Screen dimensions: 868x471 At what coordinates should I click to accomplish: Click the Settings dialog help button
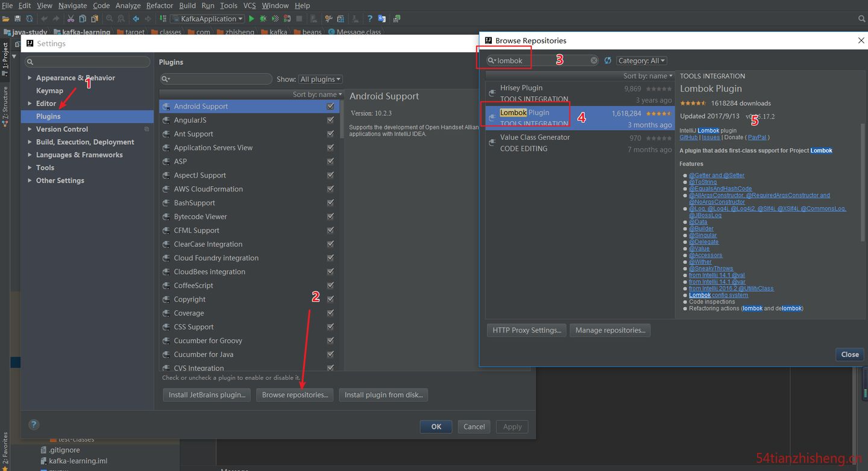pyautogui.click(x=34, y=425)
